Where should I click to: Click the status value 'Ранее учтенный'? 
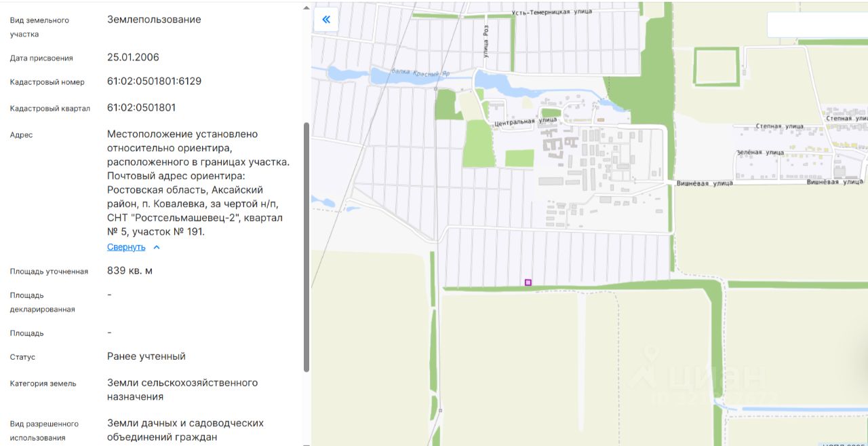click(146, 356)
